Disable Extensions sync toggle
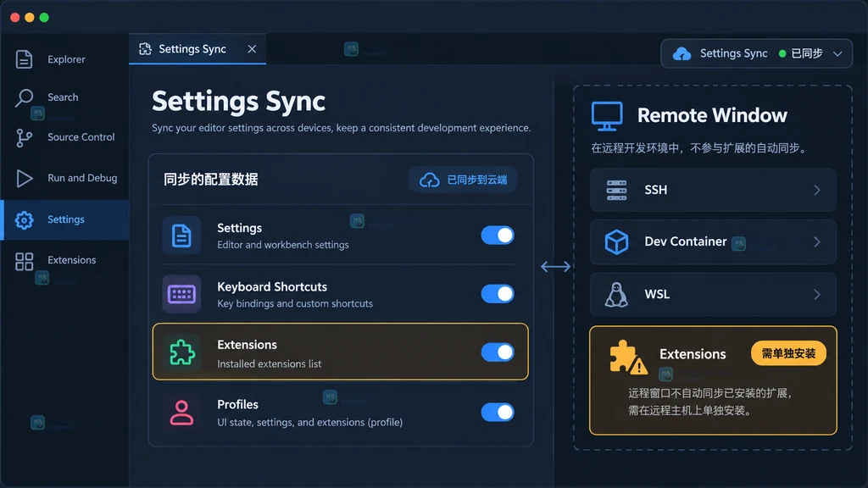This screenshot has width=868, height=488. (x=497, y=352)
